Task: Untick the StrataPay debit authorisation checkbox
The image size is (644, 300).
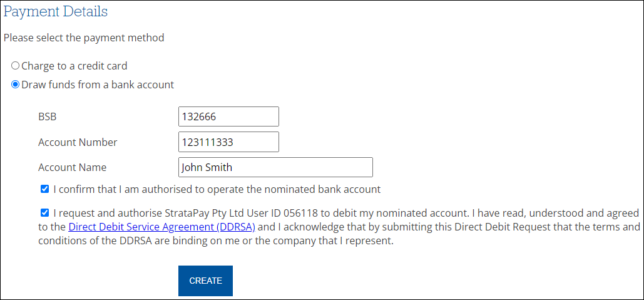Action: 45,213
